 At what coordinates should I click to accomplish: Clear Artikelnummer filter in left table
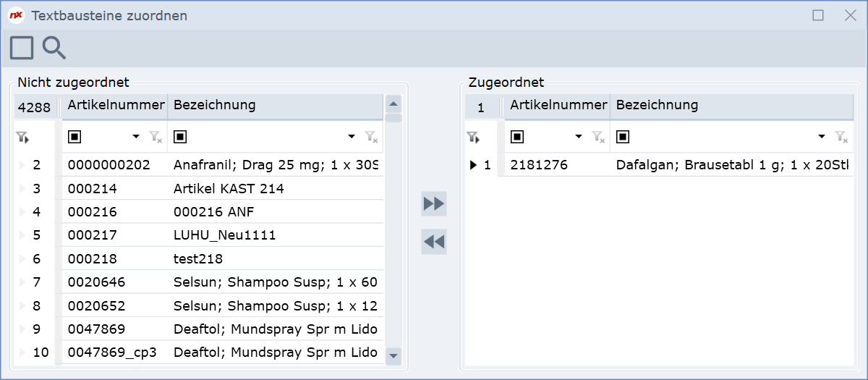pyautogui.click(x=156, y=137)
